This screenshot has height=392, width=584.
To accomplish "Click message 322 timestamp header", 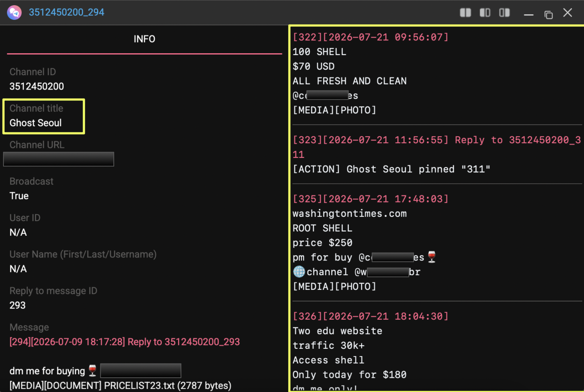I will pos(371,37).
